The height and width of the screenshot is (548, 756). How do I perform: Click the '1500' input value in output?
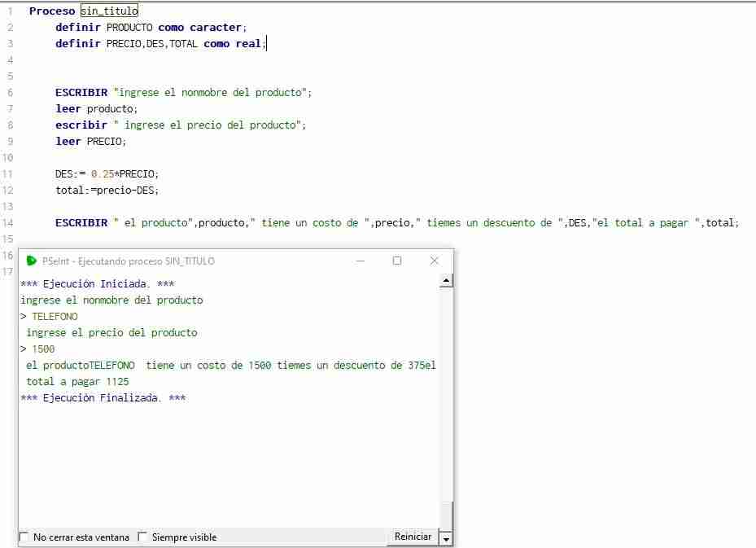click(43, 349)
